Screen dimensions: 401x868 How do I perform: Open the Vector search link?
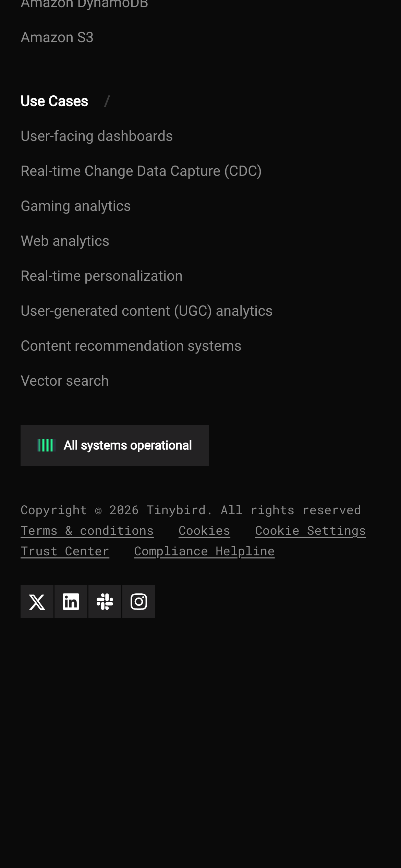coord(65,381)
